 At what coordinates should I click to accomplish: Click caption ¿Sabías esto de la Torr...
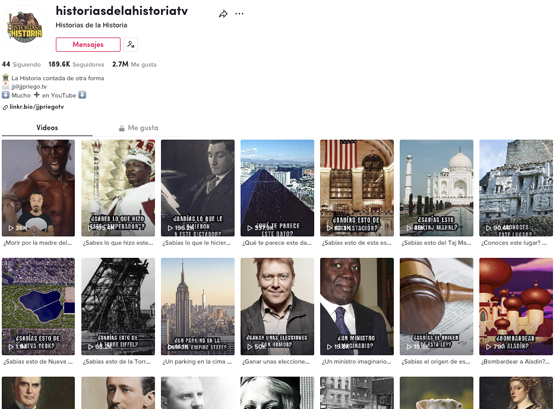(x=117, y=362)
